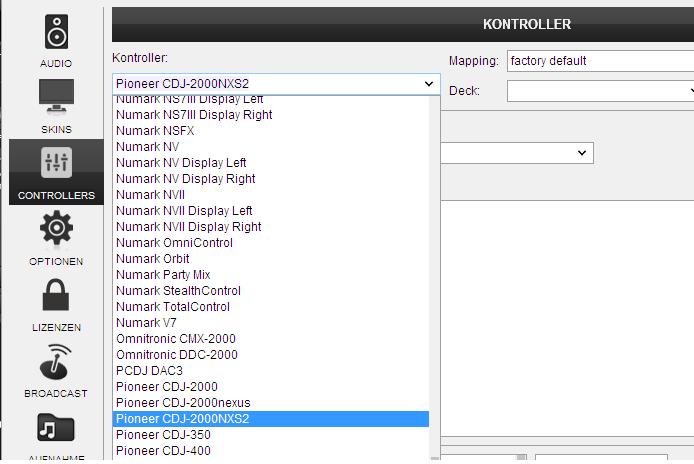The width and height of the screenshot is (694, 464).
Task: Select PCDJ DAC3
Action: click(x=271, y=371)
